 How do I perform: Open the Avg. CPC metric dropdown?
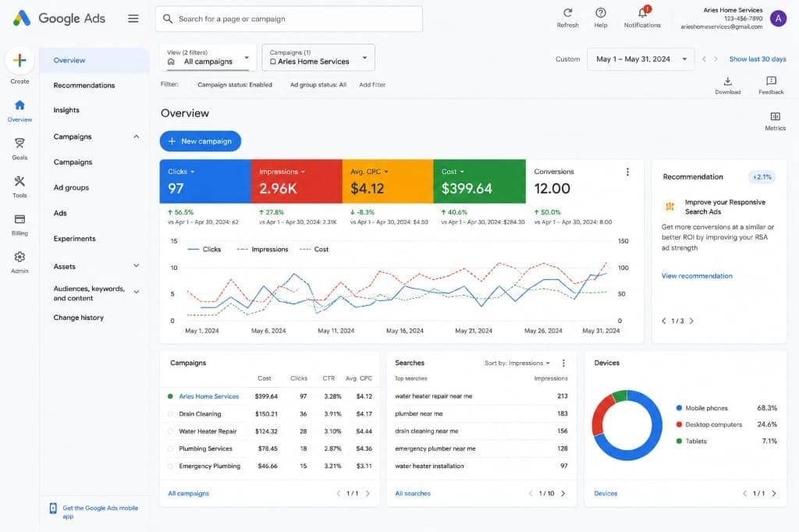pyautogui.click(x=369, y=172)
